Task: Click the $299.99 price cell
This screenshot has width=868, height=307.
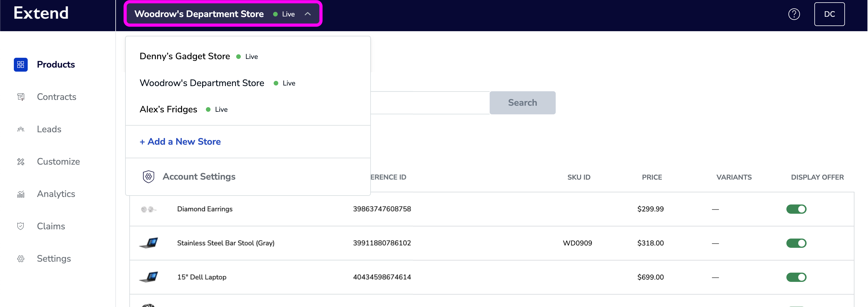Action: pos(650,209)
